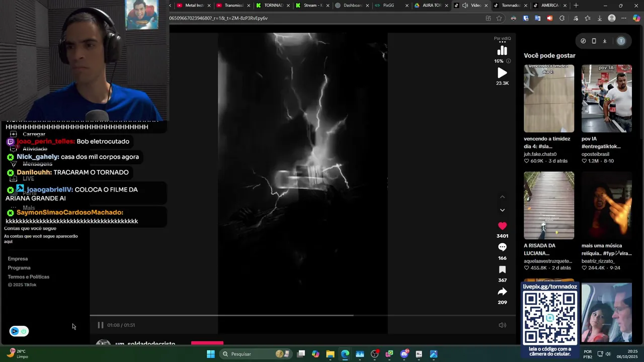Share the video with the arrow icon
The image size is (644, 362).
click(x=502, y=292)
